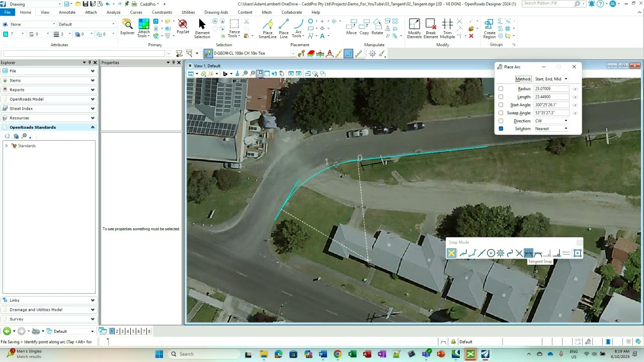The image size is (644, 362).
Task: Click the back navigation green arrow
Action: [7, 331]
